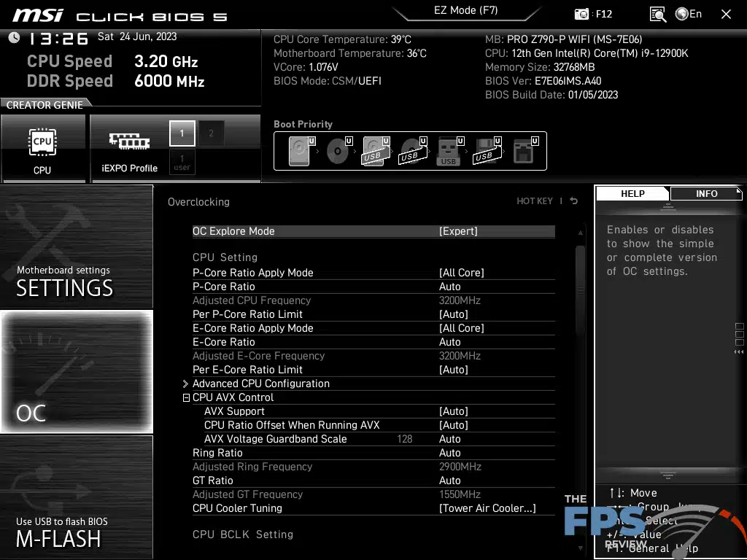Open the AVX Support dropdown
The height and width of the screenshot is (560, 747).
tap(454, 411)
